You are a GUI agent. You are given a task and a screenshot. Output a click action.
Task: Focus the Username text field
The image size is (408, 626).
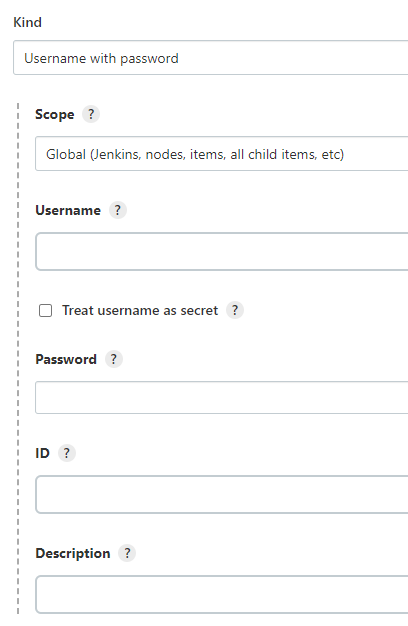pos(222,252)
